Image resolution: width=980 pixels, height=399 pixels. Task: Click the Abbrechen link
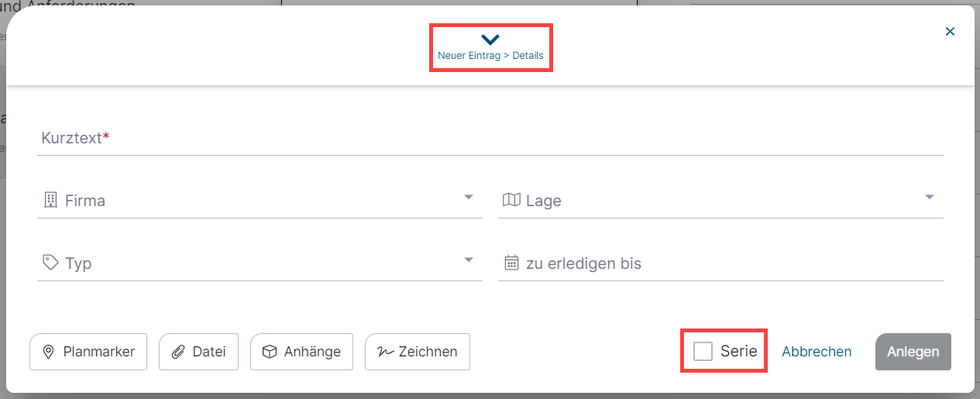point(817,352)
